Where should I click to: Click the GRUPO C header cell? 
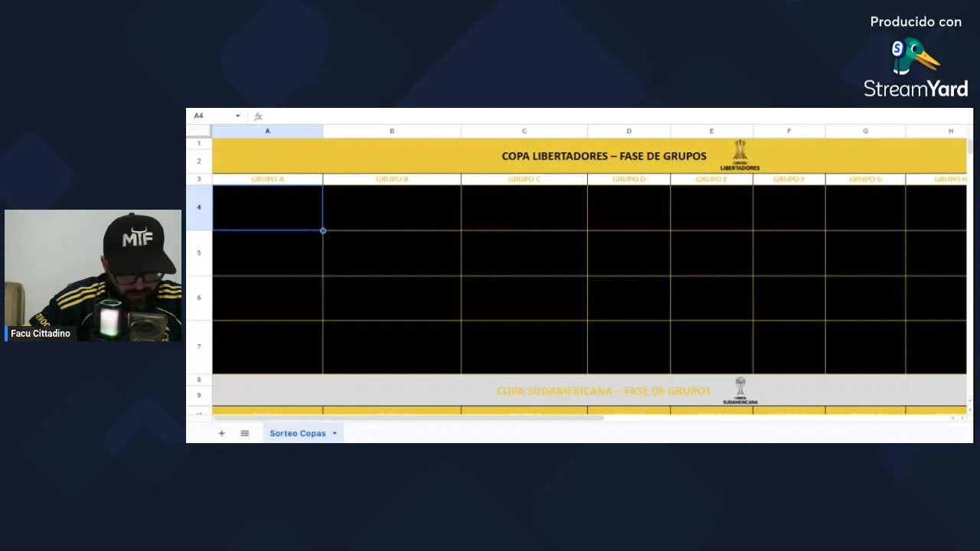[x=524, y=179]
